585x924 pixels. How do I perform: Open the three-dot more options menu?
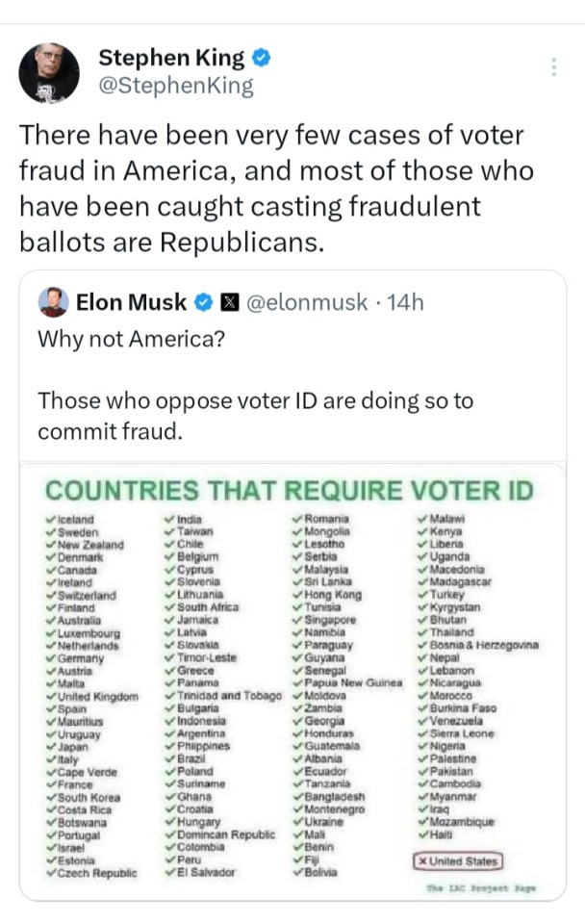pos(553,67)
